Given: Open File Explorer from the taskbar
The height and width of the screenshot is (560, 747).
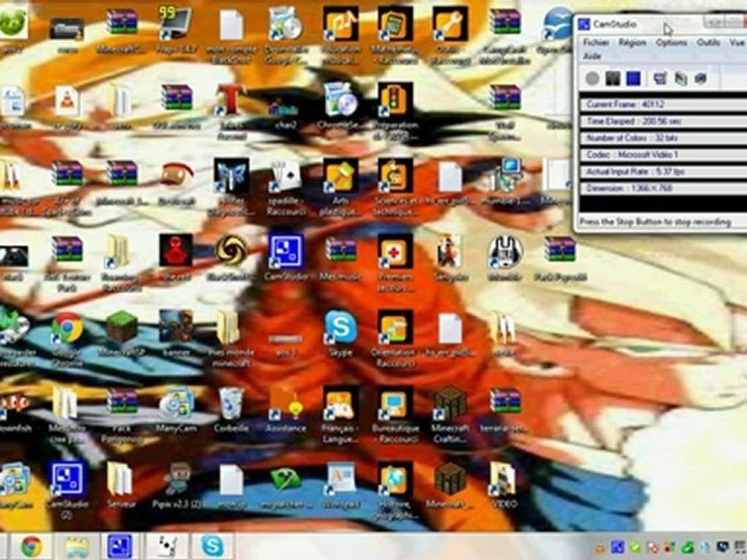Looking at the screenshot, I should tap(76, 546).
